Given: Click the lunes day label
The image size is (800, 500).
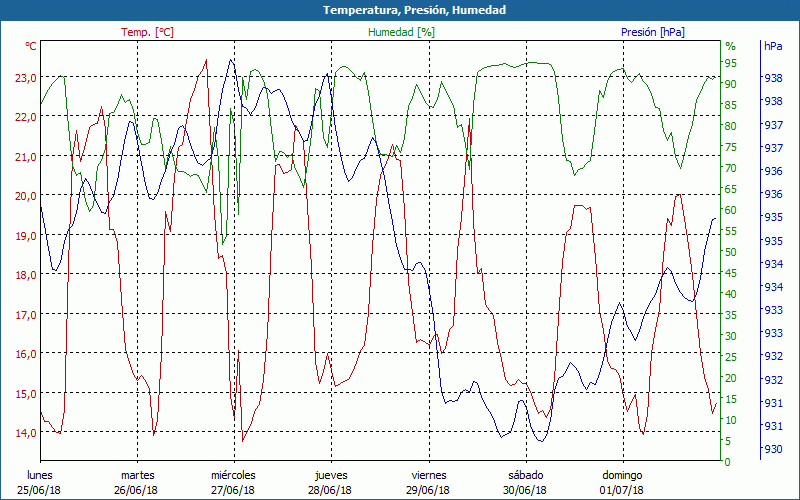Looking at the screenshot, I should point(40,476).
